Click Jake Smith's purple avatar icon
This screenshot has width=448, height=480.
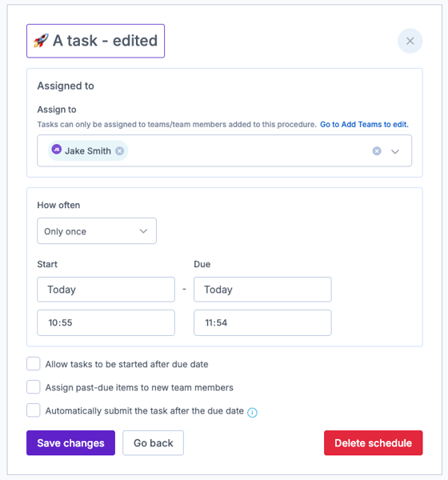[x=57, y=150]
